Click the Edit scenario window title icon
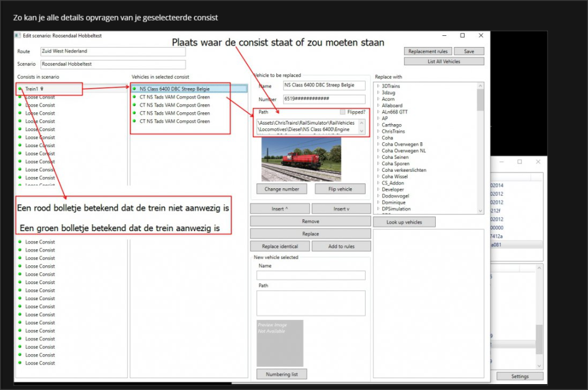 coord(16,36)
